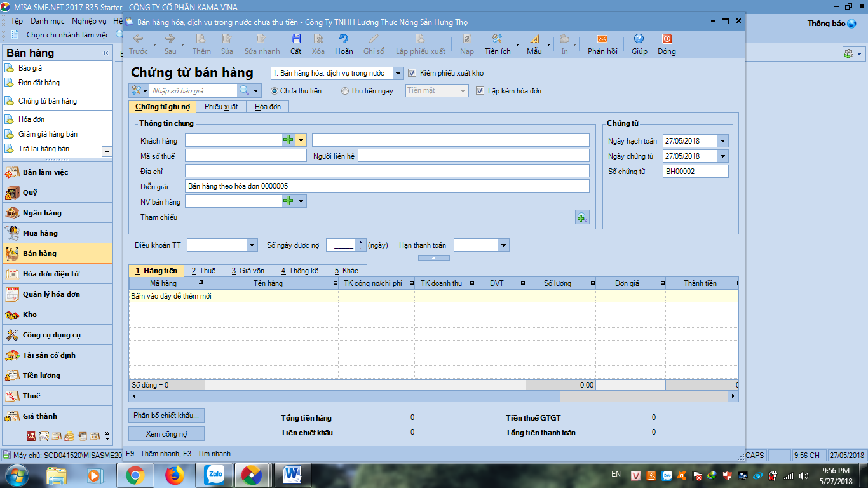Click the Phân bổ chiết khấu button
This screenshot has height=488, width=868.
point(166,416)
